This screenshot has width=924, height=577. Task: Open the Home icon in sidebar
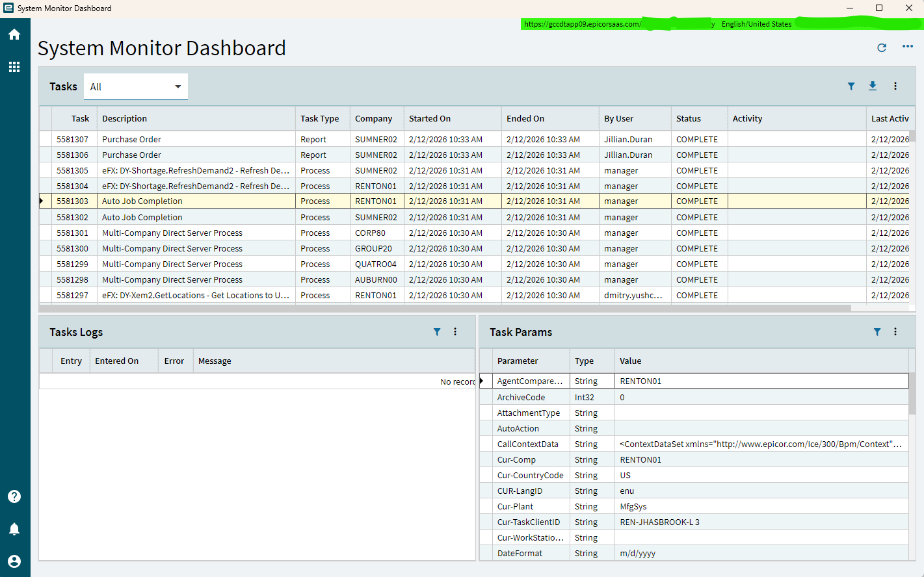(x=14, y=34)
